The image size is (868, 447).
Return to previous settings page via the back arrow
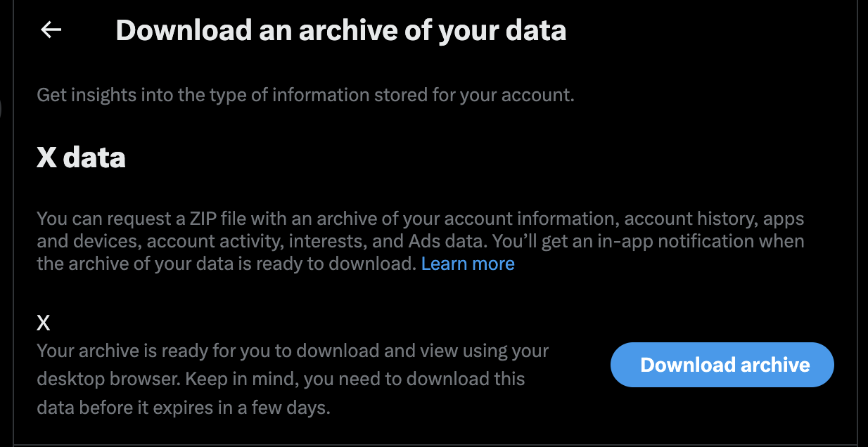[x=49, y=30]
